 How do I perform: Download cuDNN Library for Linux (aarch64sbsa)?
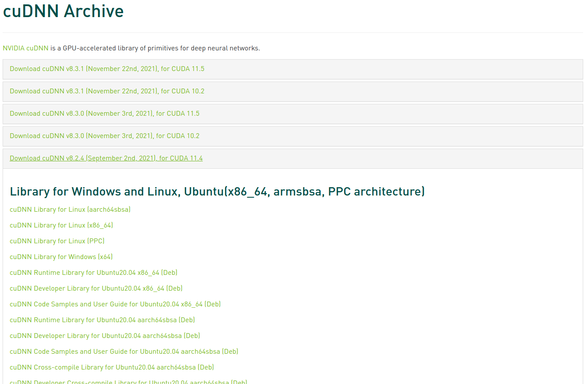pos(70,210)
